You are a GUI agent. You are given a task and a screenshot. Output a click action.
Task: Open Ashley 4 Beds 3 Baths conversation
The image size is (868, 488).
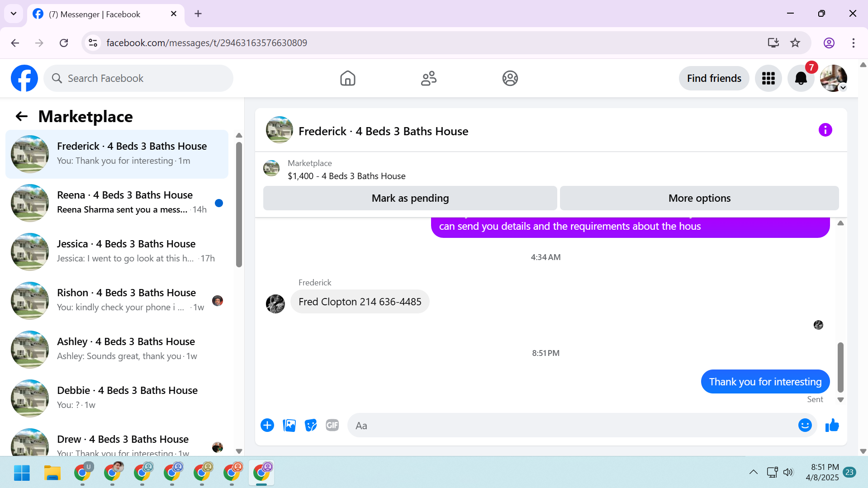point(117,349)
